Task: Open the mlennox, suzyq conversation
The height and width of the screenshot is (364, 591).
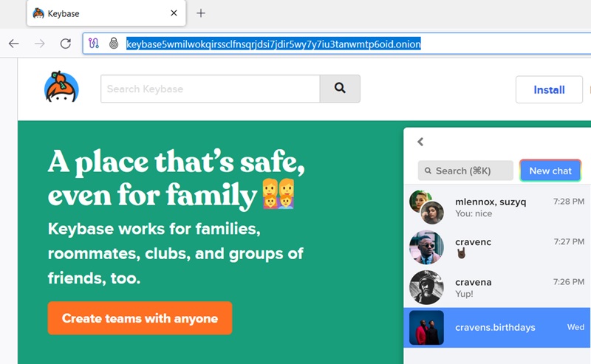Action: click(497, 207)
